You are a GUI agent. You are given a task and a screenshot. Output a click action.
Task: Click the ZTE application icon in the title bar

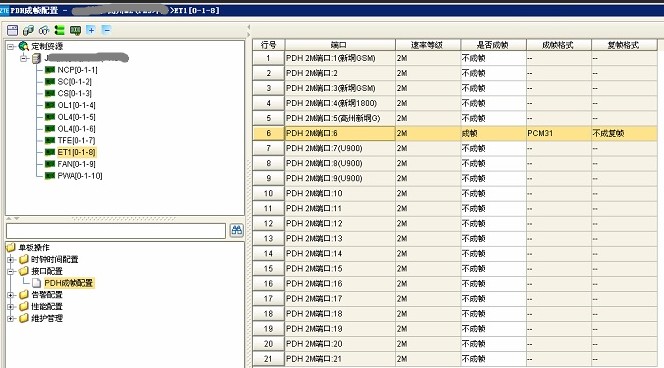[4, 11]
